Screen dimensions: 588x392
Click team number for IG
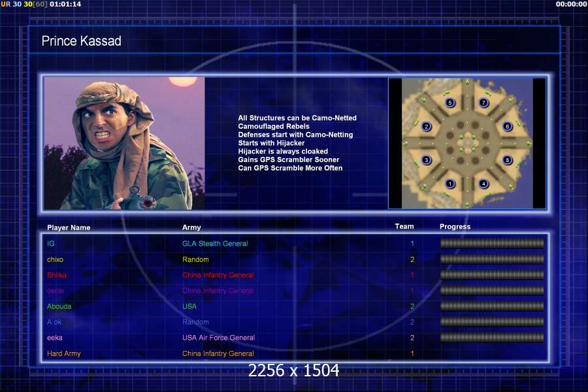click(x=412, y=244)
